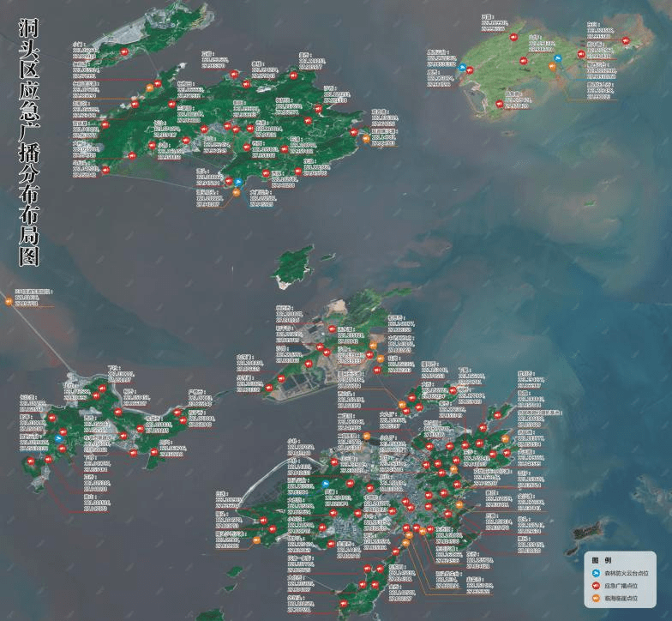Select the blue marker on the southeastern main island
The image size is (672, 621).
coord(326,484)
